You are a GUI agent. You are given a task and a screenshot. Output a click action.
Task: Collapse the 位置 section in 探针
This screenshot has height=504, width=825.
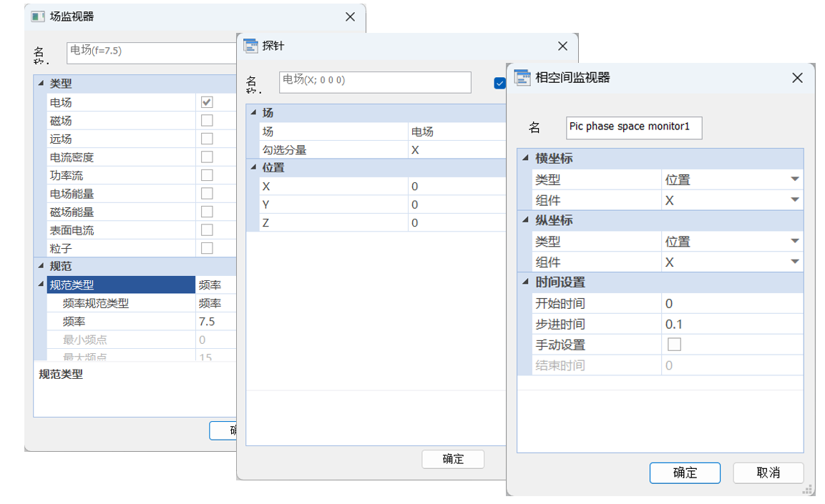[253, 167]
